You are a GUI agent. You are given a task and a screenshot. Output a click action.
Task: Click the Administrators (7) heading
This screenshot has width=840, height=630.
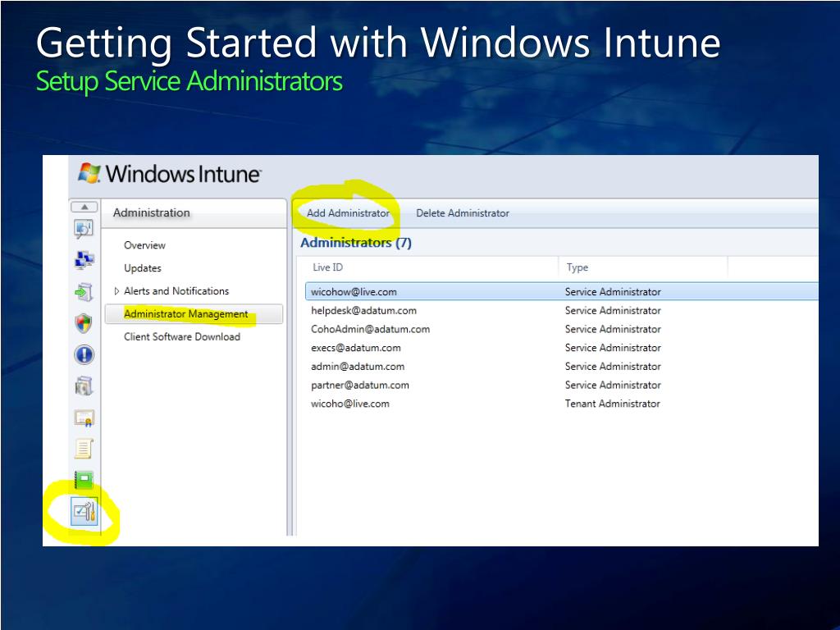click(x=356, y=243)
